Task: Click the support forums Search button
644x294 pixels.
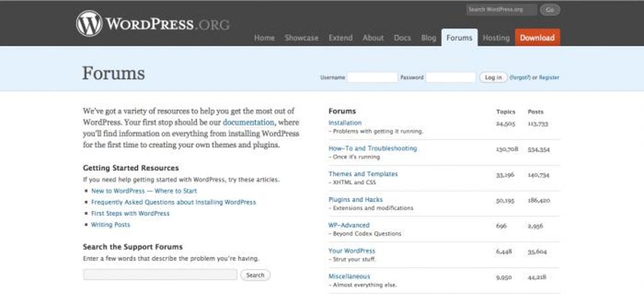Action: pyautogui.click(x=255, y=275)
